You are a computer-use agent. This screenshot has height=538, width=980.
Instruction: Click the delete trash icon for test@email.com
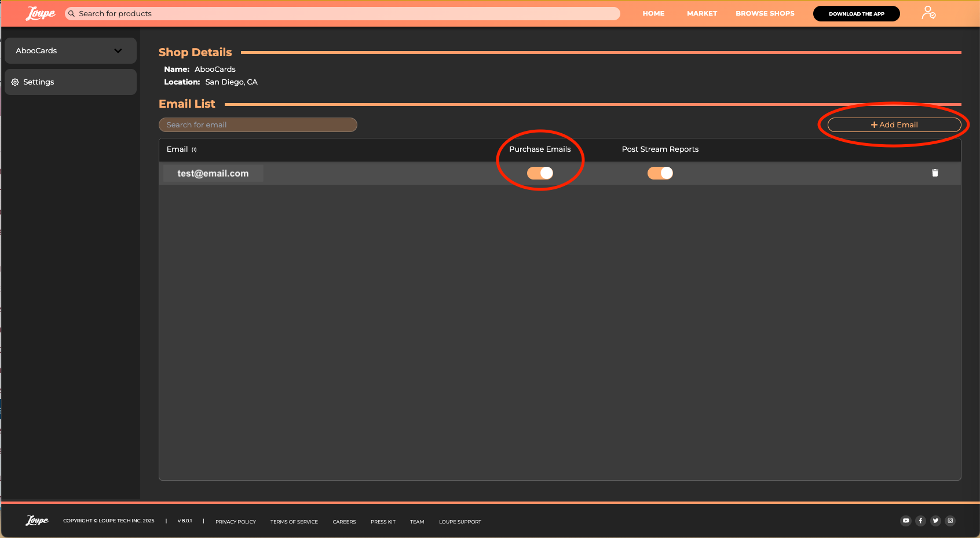pyautogui.click(x=935, y=173)
